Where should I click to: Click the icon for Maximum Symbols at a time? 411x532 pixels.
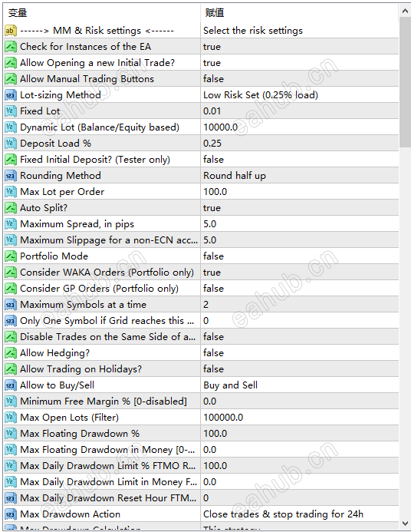tap(11, 304)
